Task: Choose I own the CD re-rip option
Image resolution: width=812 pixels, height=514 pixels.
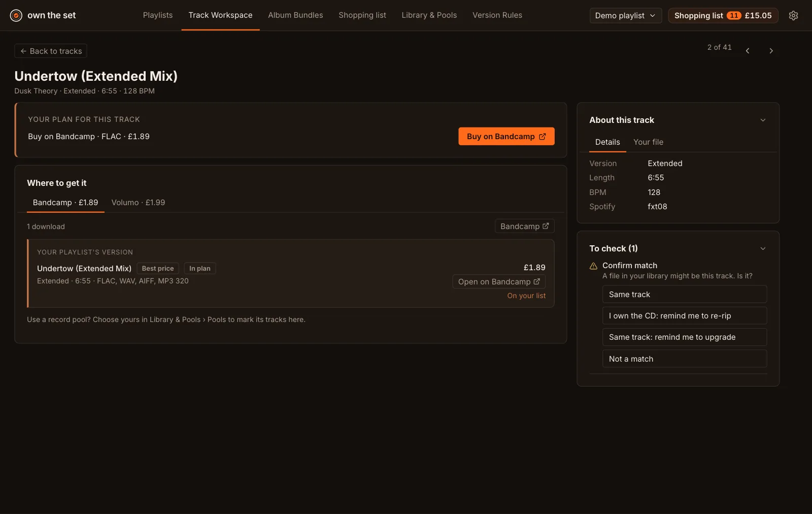Action: 684,315
